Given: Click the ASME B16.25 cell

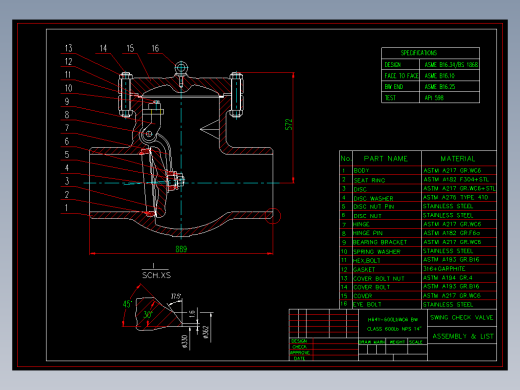Looking at the screenshot, I should [440, 87].
